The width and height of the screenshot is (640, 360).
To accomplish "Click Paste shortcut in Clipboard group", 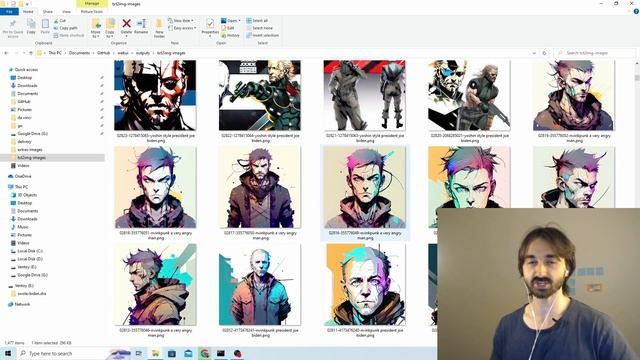I will pyautogui.click(x=69, y=36).
